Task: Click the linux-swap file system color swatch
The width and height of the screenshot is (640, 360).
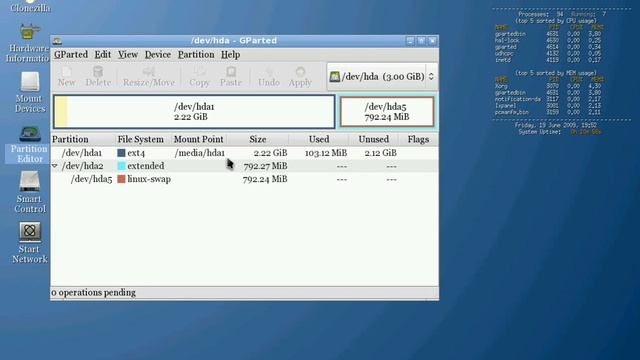Action: (x=121, y=179)
